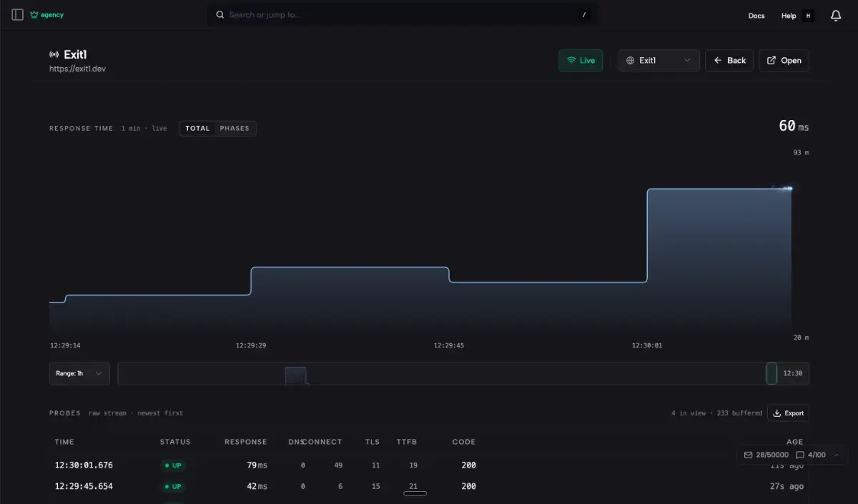Click the TIME column header
Screen dimensions: 858x504
click(64, 442)
